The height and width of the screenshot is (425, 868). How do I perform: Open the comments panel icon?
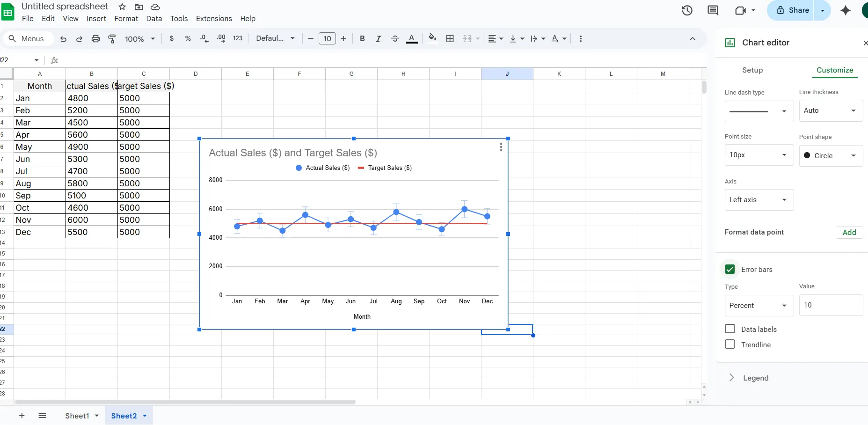713,10
